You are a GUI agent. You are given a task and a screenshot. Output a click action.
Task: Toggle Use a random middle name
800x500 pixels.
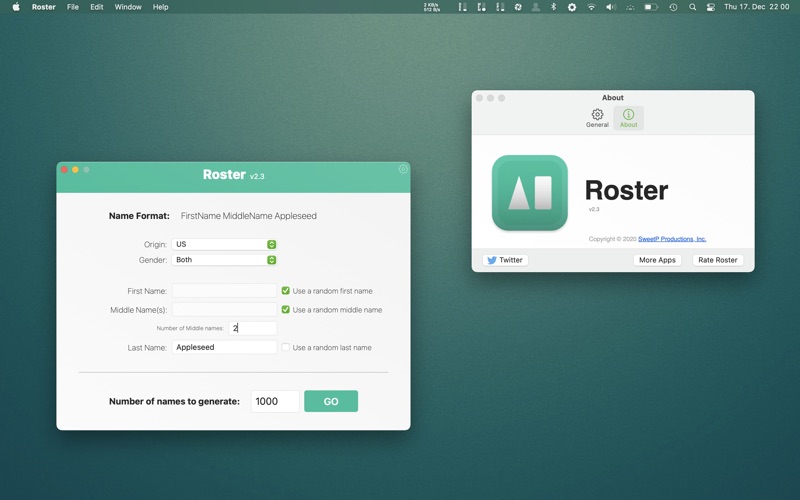coord(286,310)
